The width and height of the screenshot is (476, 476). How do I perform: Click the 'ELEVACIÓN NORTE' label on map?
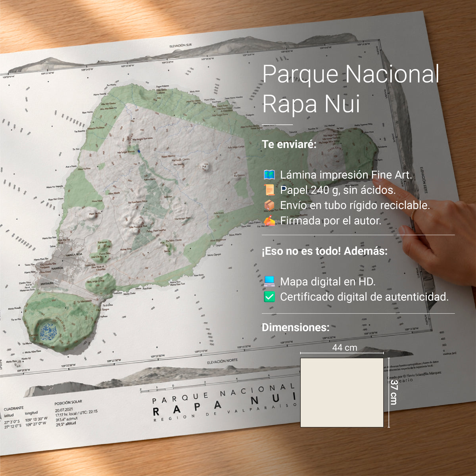223,362
